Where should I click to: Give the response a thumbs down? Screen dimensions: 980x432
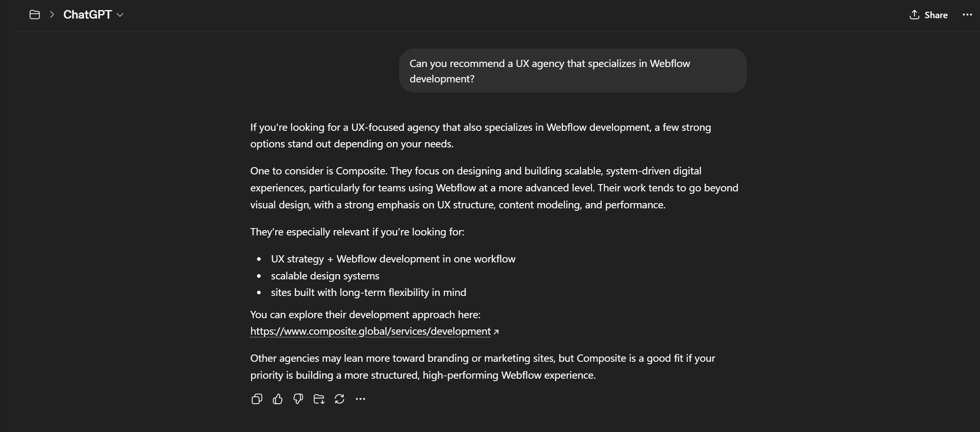pyautogui.click(x=298, y=399)
